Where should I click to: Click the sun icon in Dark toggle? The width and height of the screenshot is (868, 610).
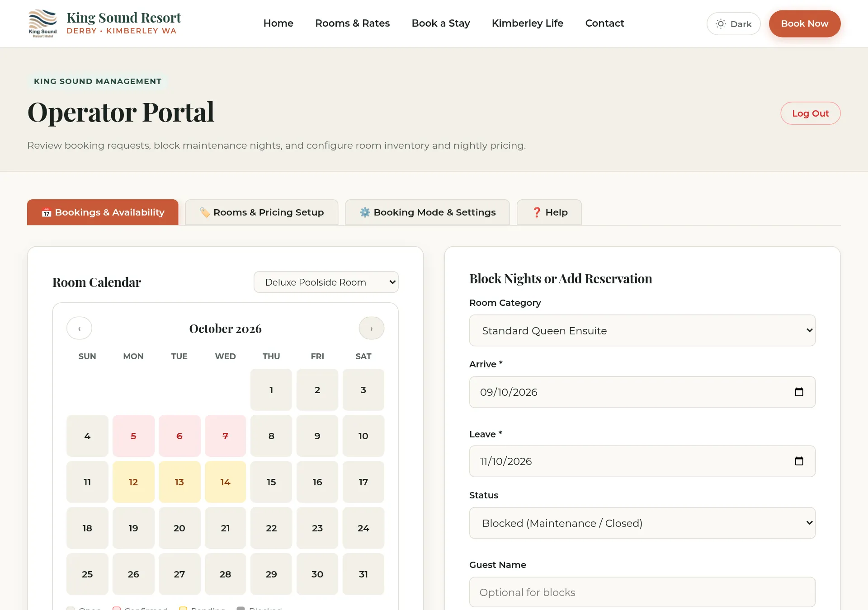(721, 23)
